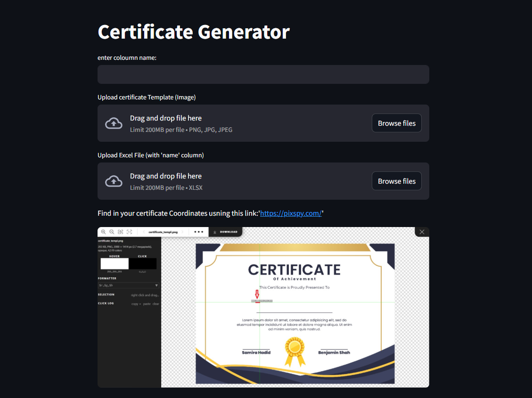The height and width of the screenshot is (398, 532).
Task: Click 'Limit 200MB per file • PNG, JPG, JPEG' text
Action: (x=181, y=130)
